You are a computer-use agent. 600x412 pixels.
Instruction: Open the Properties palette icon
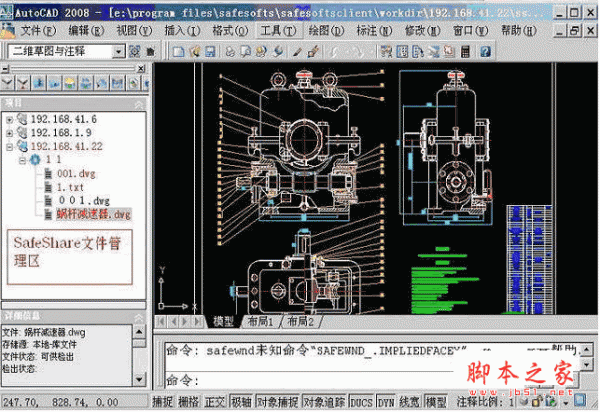tap(386, 52)
